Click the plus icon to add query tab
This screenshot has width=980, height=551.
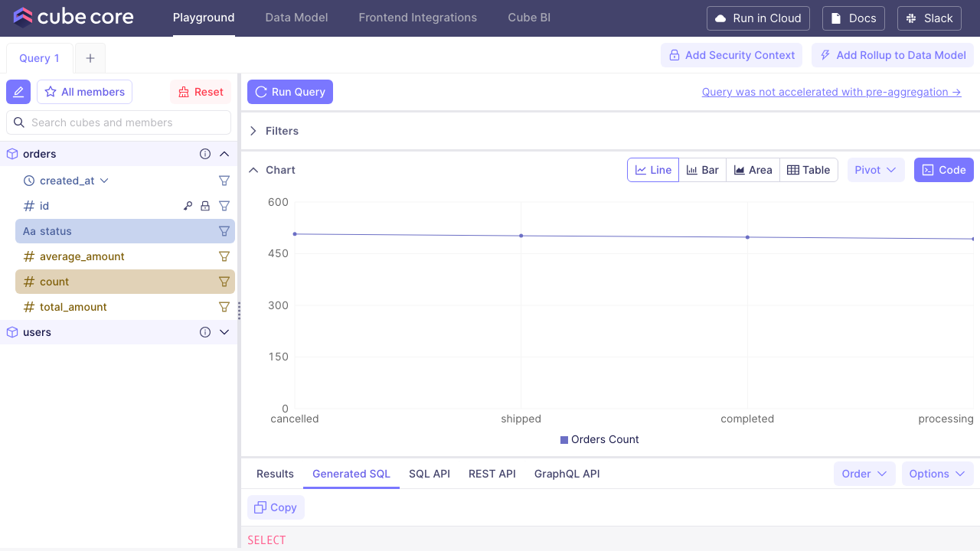click(x=90, y=58)
